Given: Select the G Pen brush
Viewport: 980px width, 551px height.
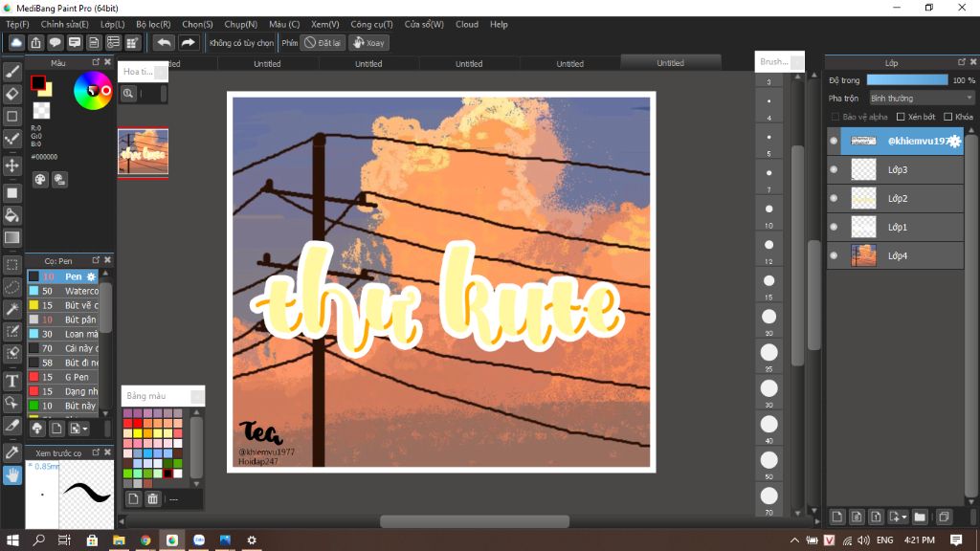Looking at the screenshot, I should pyautogui.click(x=62, y=377).
